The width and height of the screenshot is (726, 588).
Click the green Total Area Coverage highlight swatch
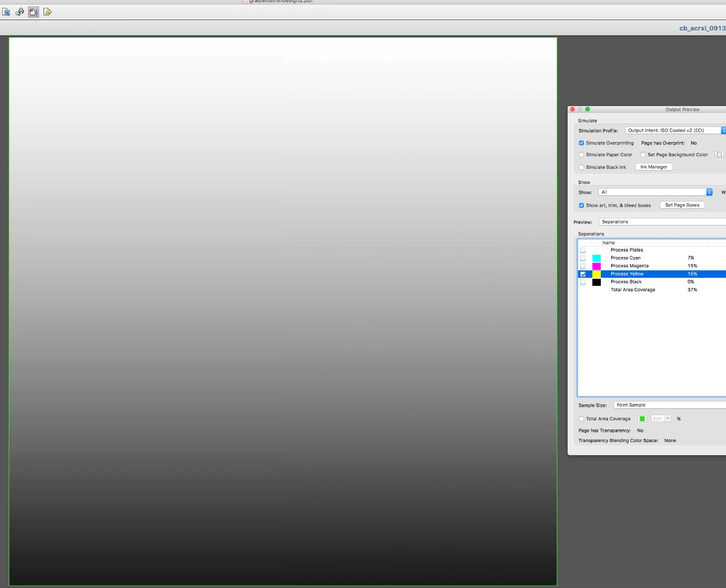pos(642,419)
